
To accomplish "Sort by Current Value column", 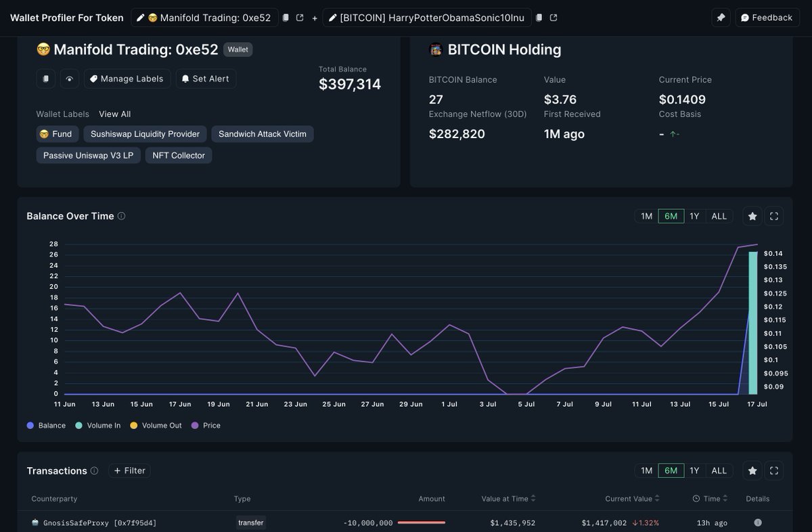I will [x=633, y=499].
